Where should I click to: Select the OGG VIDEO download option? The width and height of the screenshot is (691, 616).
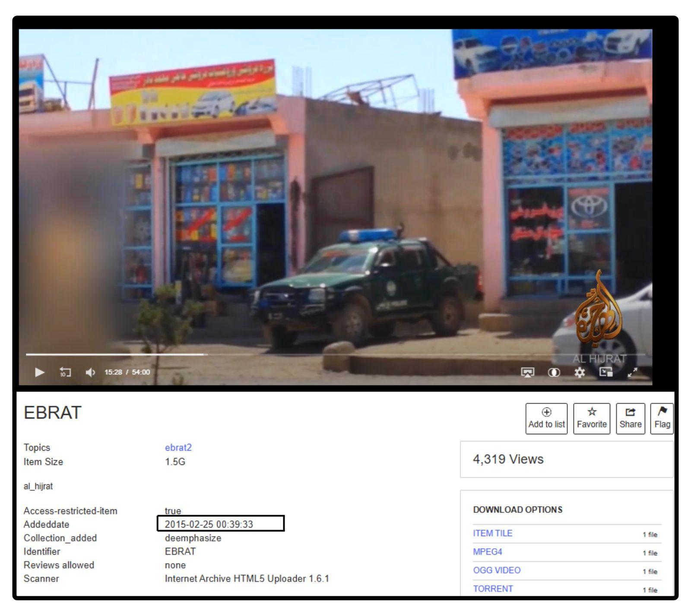497,570
